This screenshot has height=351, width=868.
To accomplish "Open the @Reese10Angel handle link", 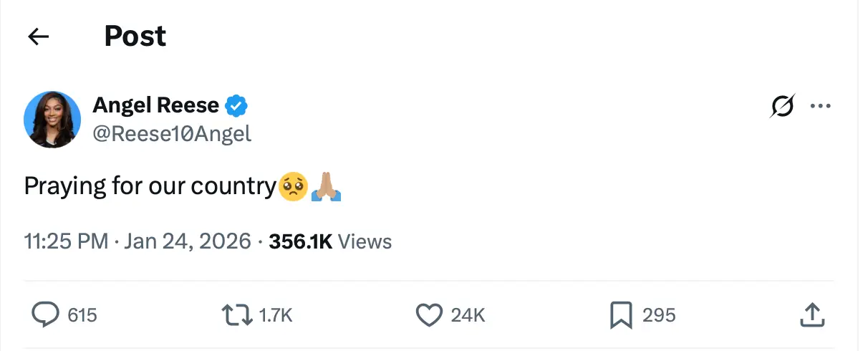I will [172, 133].
